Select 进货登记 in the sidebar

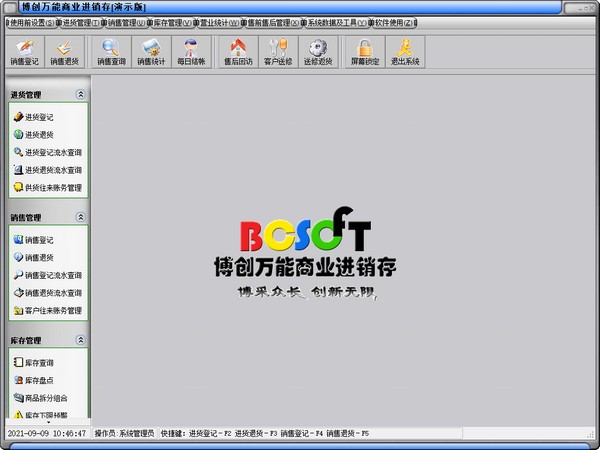tap(39, 117)
